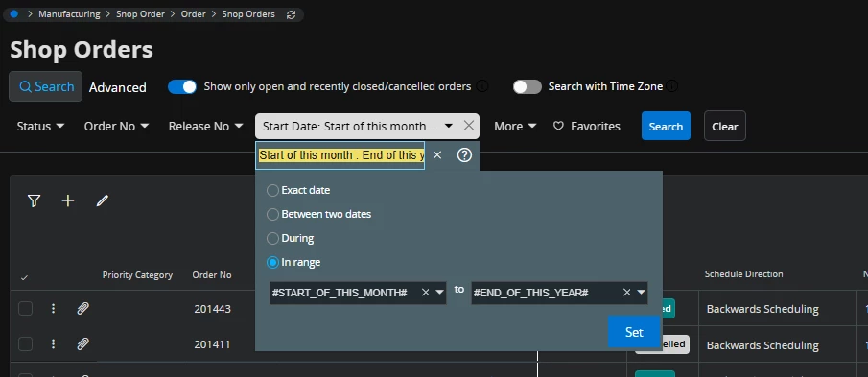Screen dimensions: 868x377
Task: Switch to Advanced search mode
Action: coord(118,87)
